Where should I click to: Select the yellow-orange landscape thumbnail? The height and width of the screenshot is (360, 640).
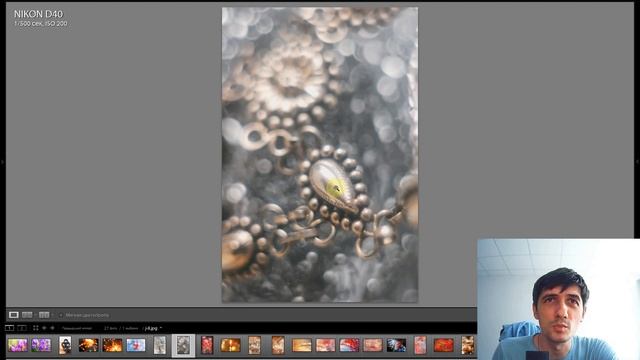click(302, 345)
